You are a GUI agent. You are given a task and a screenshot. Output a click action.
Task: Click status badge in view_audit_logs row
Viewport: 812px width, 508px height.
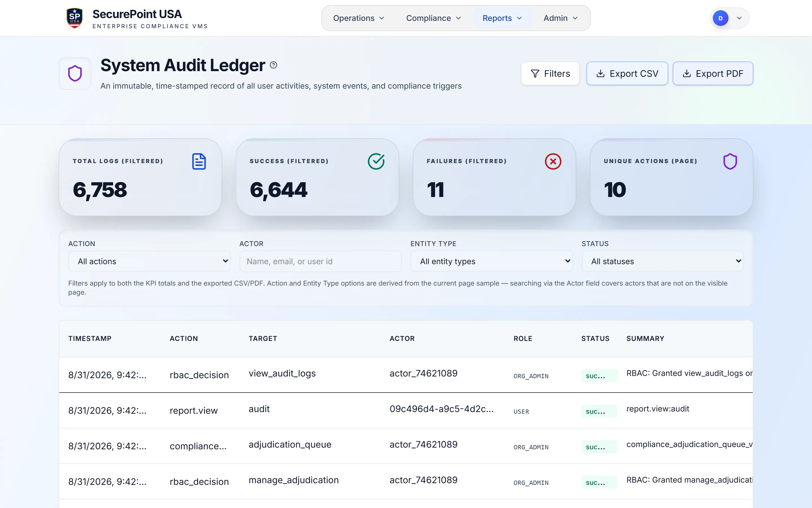(599, 376)
